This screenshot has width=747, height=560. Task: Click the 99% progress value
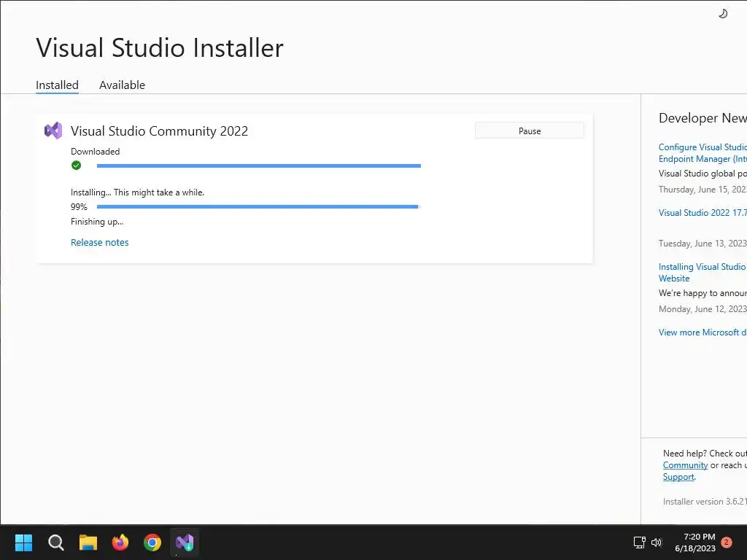79,206
